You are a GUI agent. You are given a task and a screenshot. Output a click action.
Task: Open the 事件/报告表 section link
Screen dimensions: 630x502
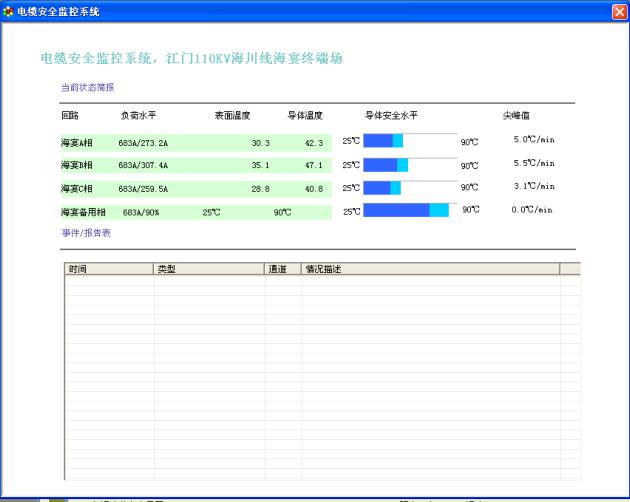point(86,232)
